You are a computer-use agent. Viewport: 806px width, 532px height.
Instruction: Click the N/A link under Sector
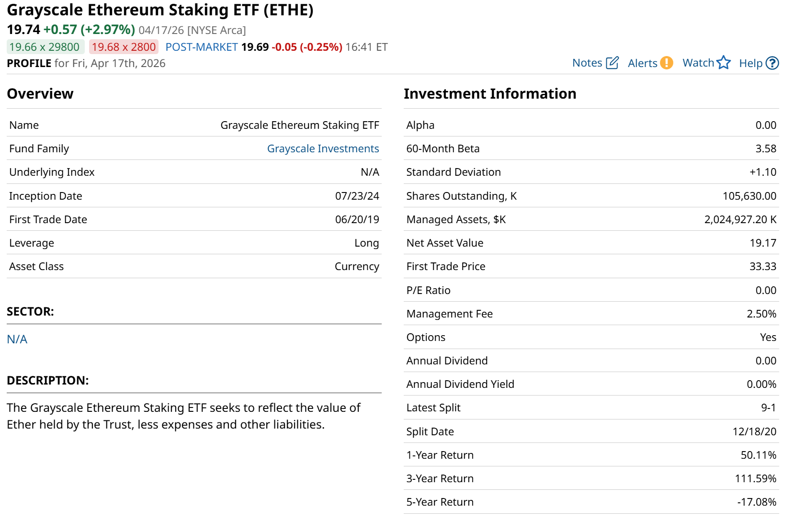(x=17, y=340)
